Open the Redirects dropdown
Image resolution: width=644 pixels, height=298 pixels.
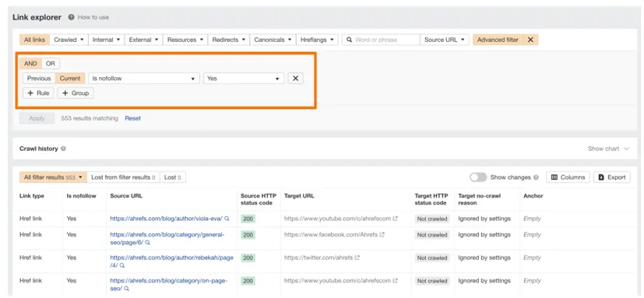pos(229,40)
